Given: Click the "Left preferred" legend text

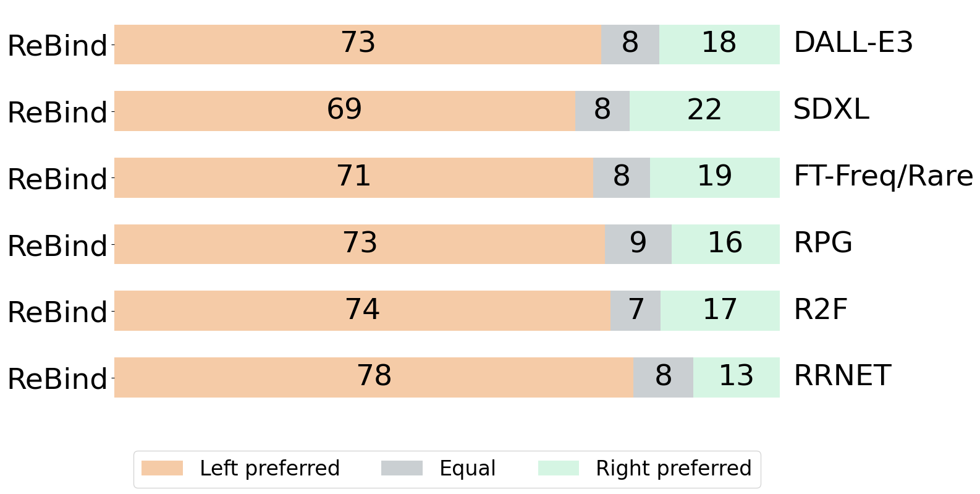Looking at the screenshot, I should (x=269, y=468).
